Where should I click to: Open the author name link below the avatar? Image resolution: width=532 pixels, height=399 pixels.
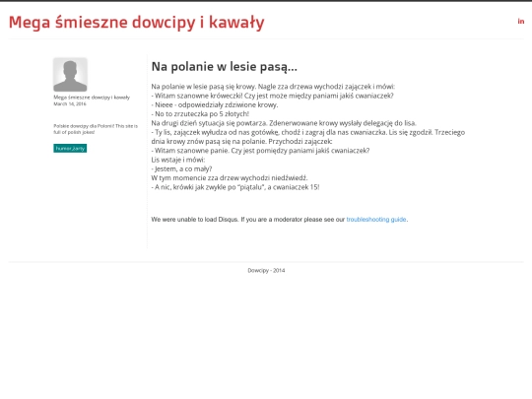92,98
